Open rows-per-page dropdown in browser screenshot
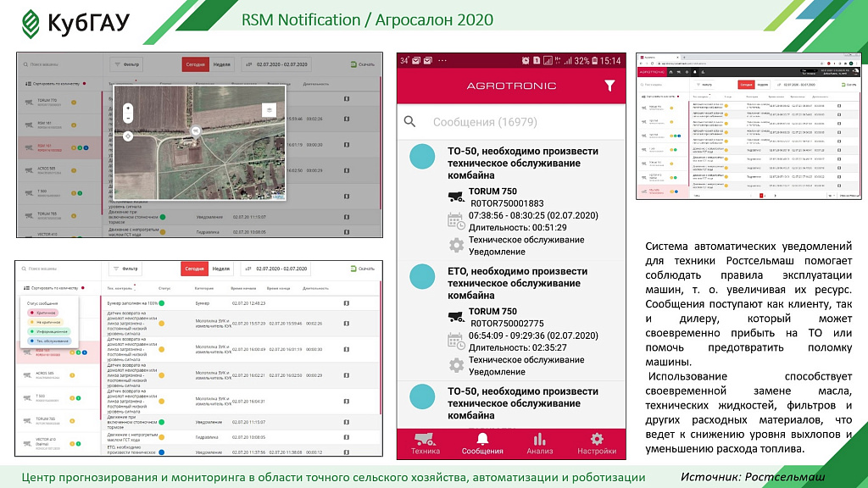This screenshot has width=868, height=488. [x=831, y=196]
